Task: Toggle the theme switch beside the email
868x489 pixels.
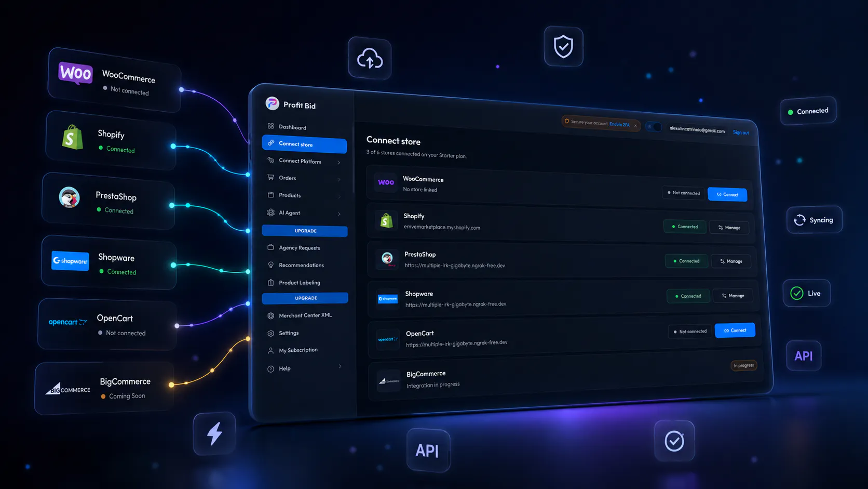Action: point(653,126)
